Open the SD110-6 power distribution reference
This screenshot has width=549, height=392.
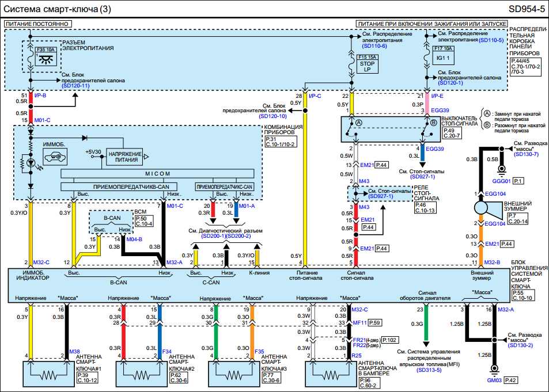(x=375, y=45)
